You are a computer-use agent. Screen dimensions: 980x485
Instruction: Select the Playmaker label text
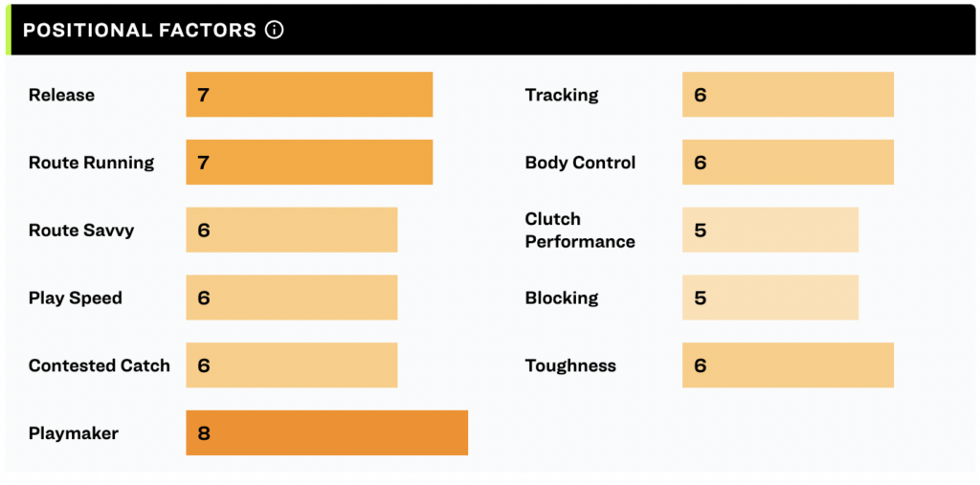tap(74, 433)
